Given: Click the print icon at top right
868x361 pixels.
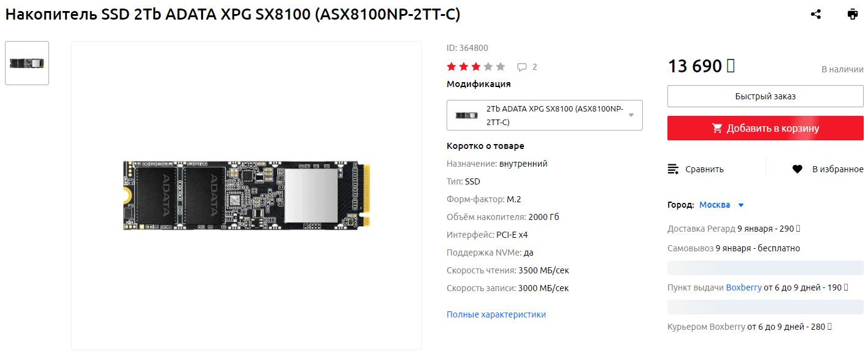Looking at the screenshot, I should click(853, 14).
